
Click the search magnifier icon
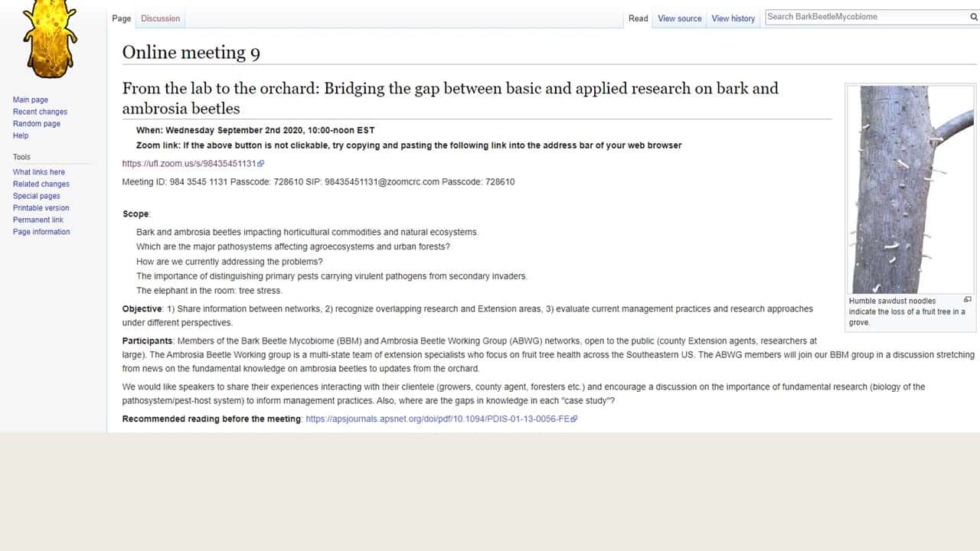[x=974, y=17]
